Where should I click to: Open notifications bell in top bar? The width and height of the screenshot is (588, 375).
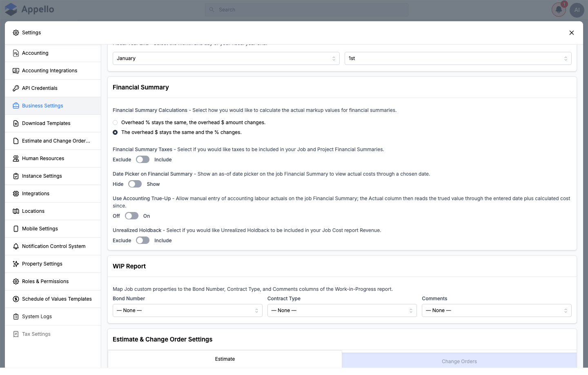coord(559,10)
